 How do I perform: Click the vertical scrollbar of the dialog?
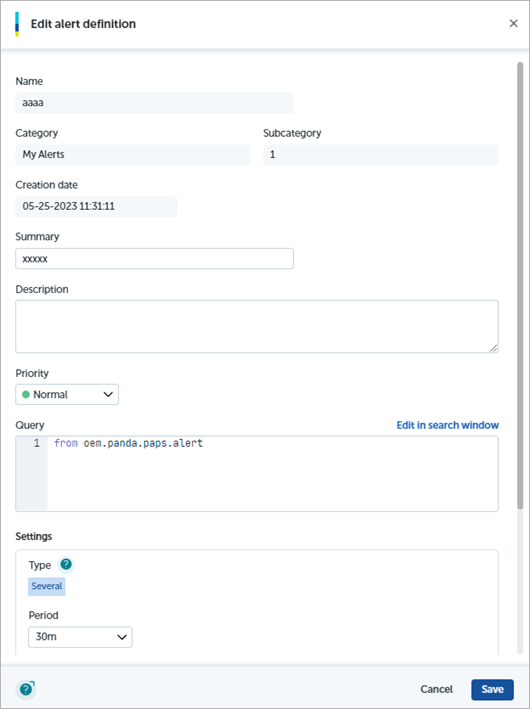coord(520,286)
